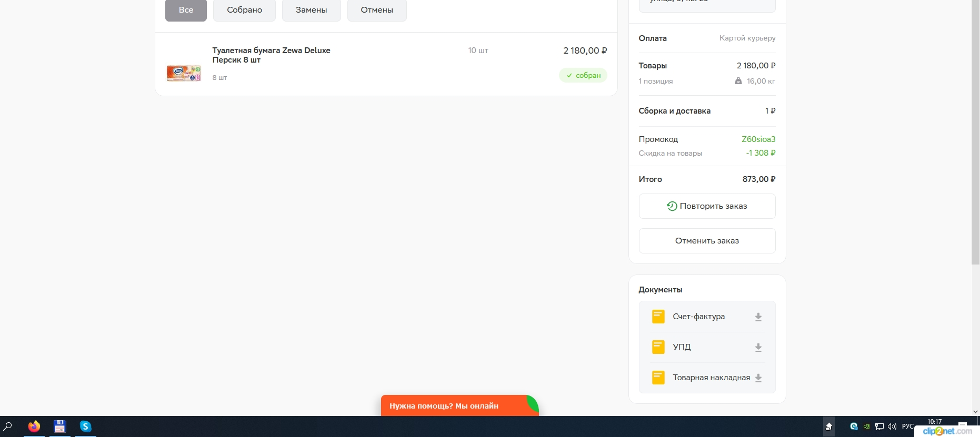Image resolution: width=980 pixels, height=437 pixels.
Task: Download the УПД document
Action: point(758,348)
